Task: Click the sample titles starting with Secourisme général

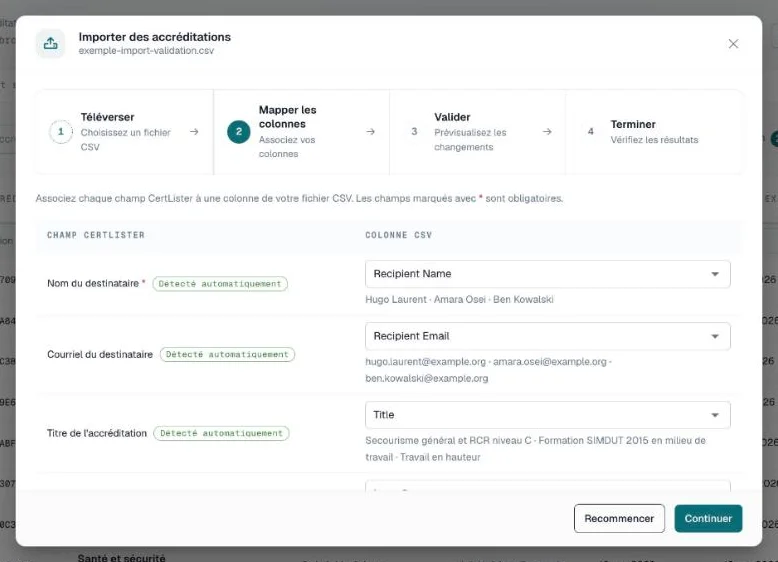Action: pos(535,449)
